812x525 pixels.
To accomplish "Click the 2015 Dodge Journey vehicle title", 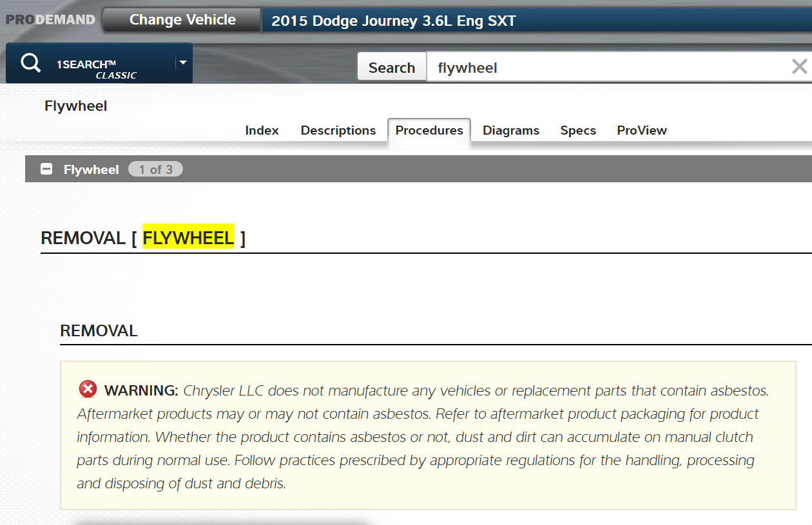I will (x=394, y=21).
